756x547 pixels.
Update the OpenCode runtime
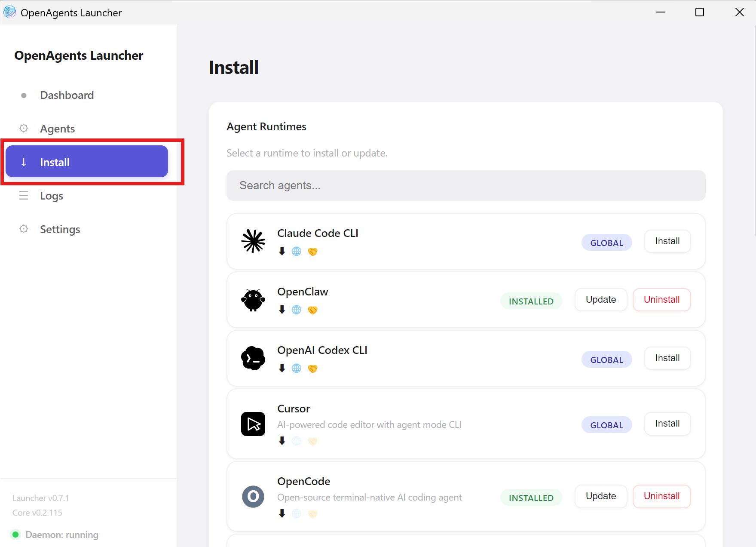click(x=601, y=496)
